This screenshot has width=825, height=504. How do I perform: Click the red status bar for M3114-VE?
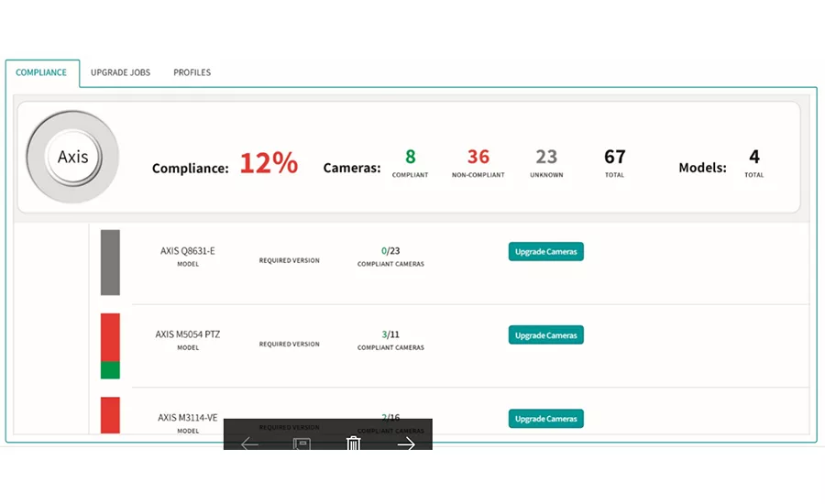click(x=110, y=415)
